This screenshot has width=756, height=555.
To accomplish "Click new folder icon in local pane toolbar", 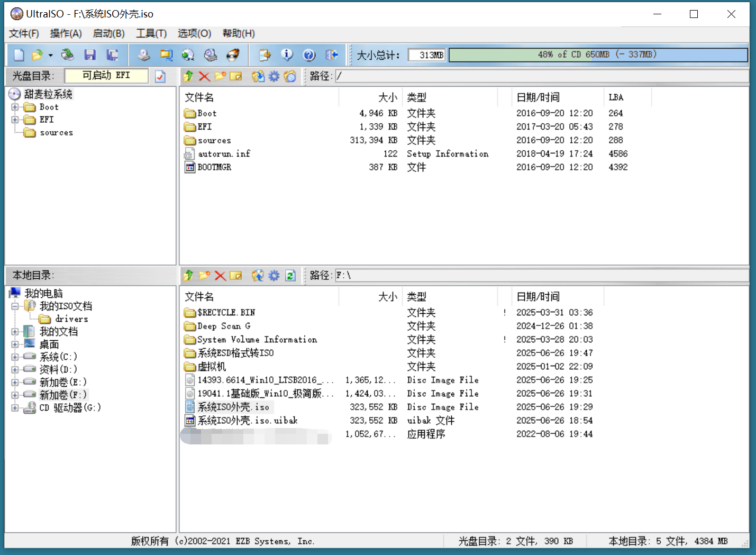I will 204,276.
